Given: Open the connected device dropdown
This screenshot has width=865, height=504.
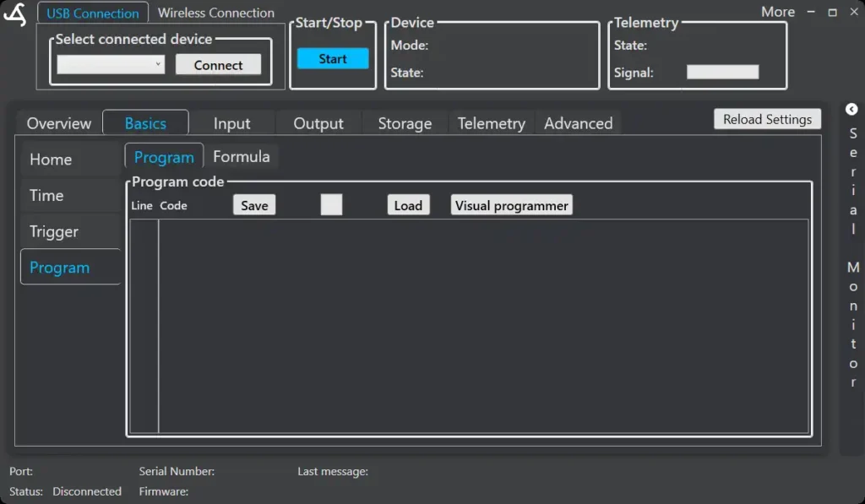Looking at the screenshot, I should pos(111,64).
